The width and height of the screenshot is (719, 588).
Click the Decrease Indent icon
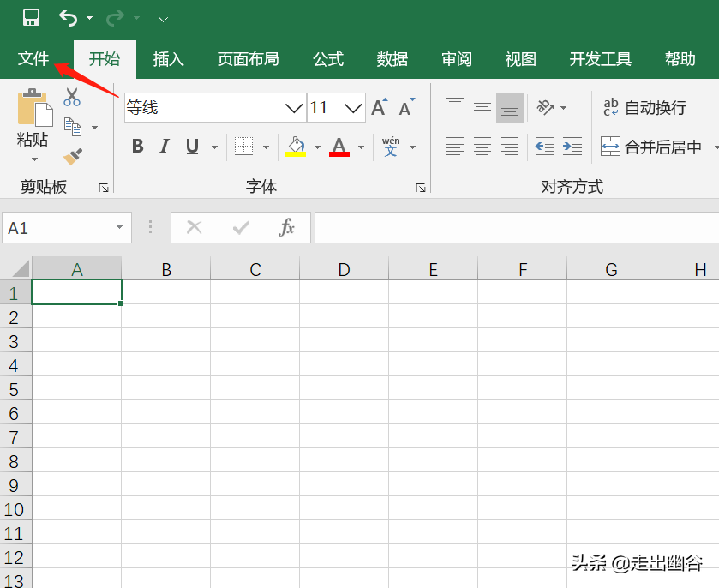pos(545,147)
